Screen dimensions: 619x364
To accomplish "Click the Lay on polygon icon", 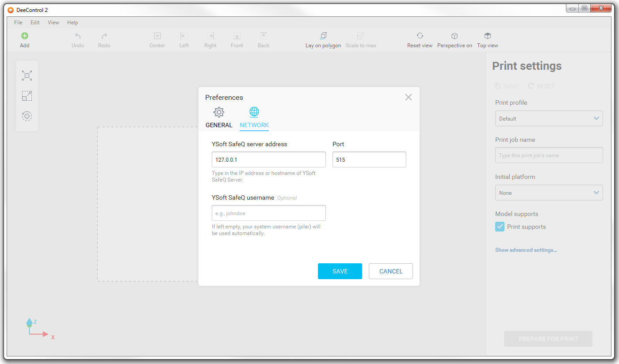I will (x=323, y=36).
